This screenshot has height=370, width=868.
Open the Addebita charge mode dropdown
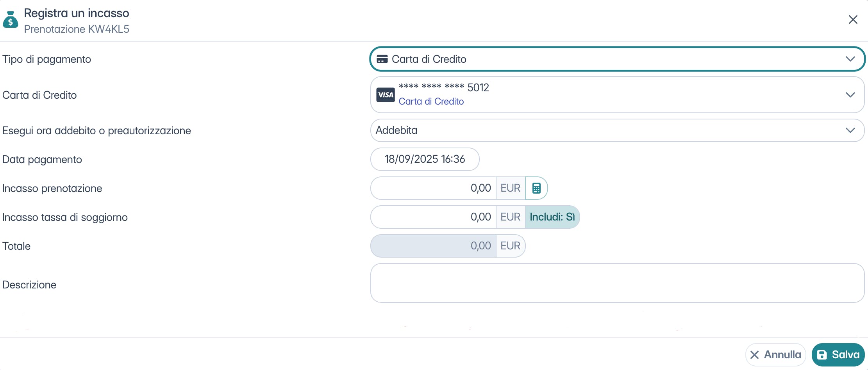coord(617,130)
